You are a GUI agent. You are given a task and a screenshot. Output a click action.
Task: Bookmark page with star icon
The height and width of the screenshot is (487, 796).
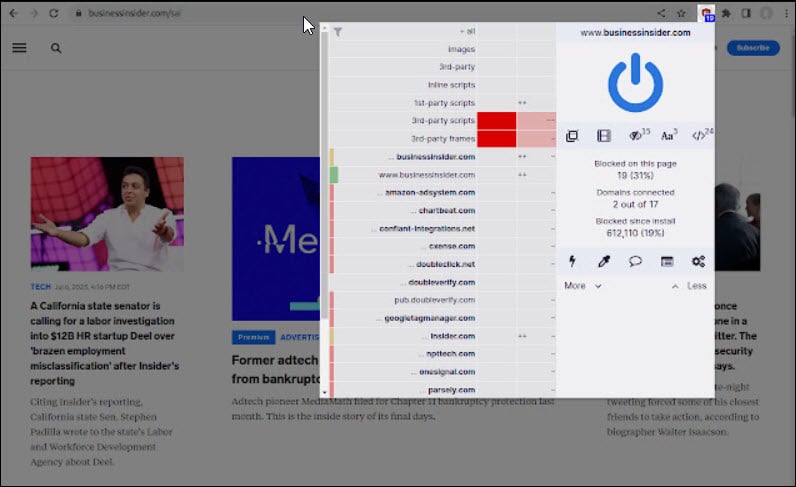coord(681,13)
